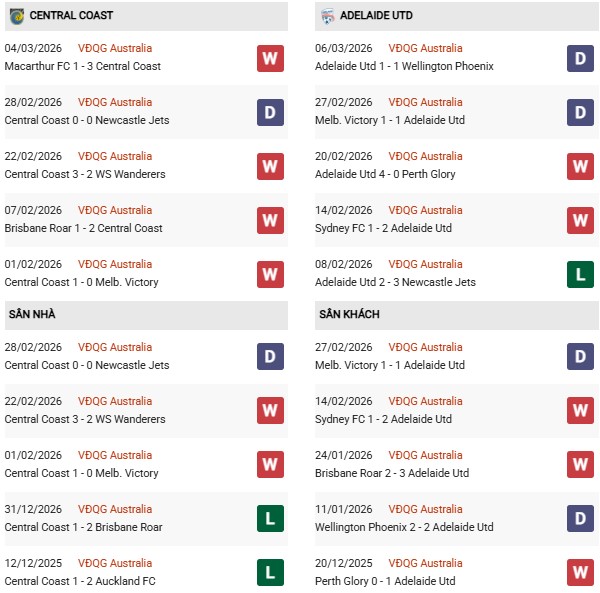600x593 pixels.
Task: Click the L badge for Adelaide vs Newcastle Jets
Action: click(x=580, y=274)
